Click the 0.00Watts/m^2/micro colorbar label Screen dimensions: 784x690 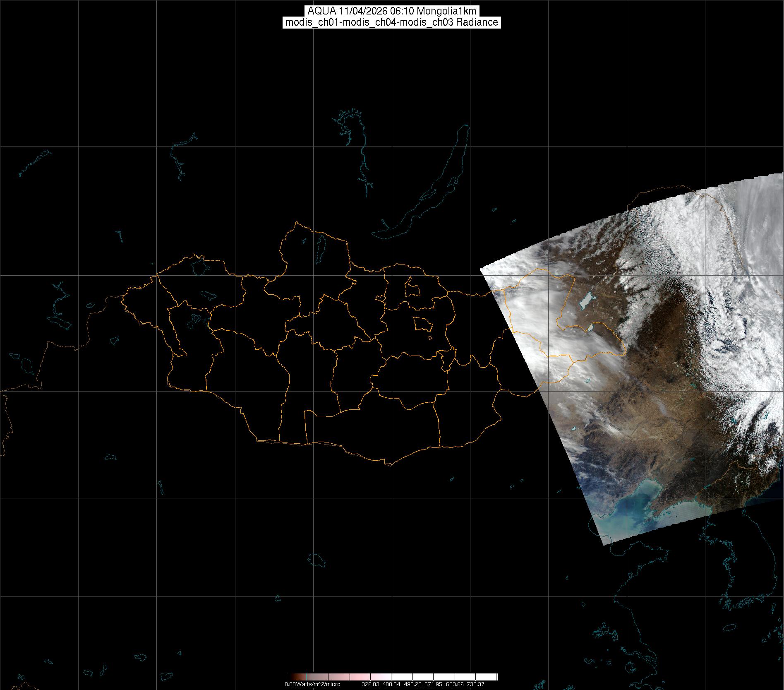pos(312,684)
